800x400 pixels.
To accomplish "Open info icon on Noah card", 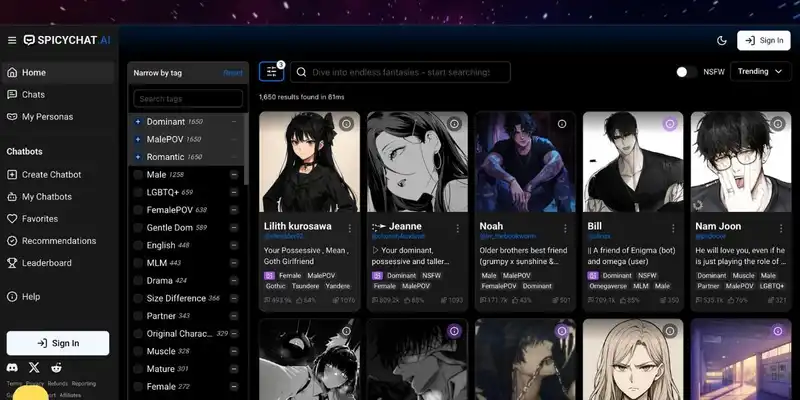I will tap(562, 124).
